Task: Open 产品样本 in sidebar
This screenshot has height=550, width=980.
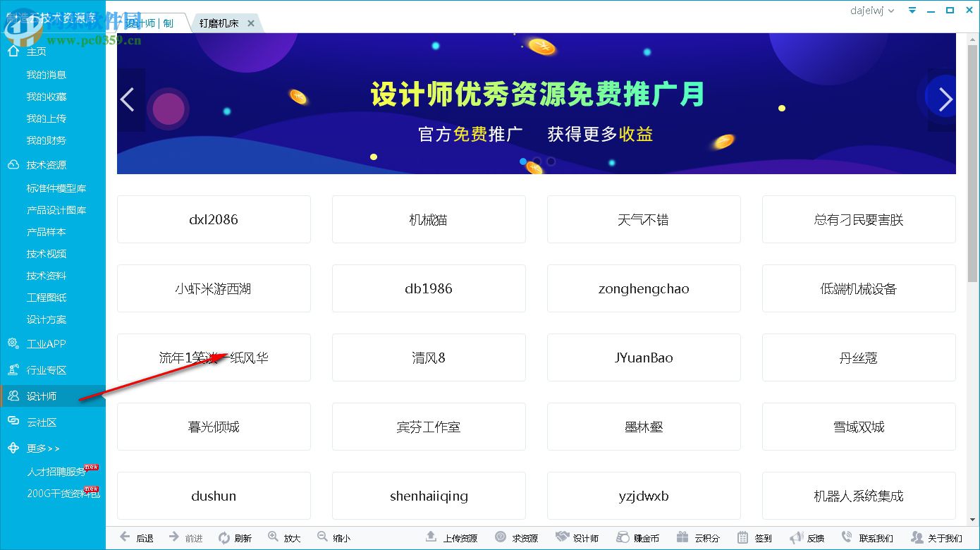Action: tap(47, 232)
